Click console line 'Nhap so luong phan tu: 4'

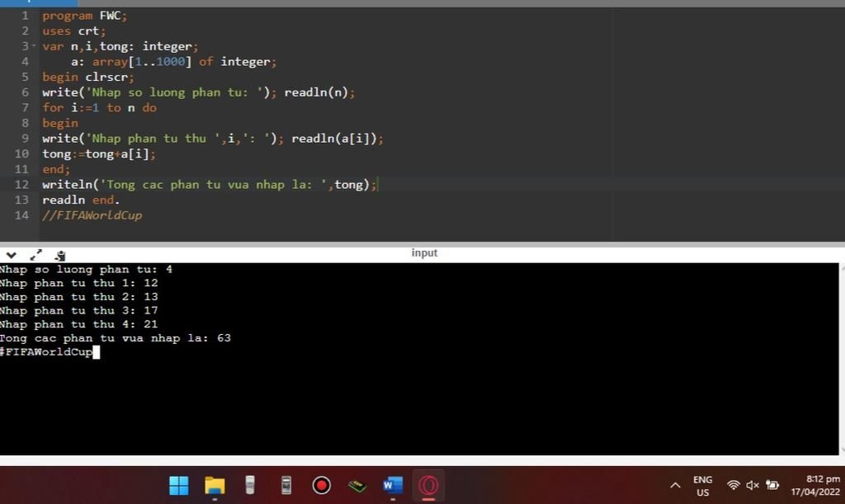[x=86, y=269]
